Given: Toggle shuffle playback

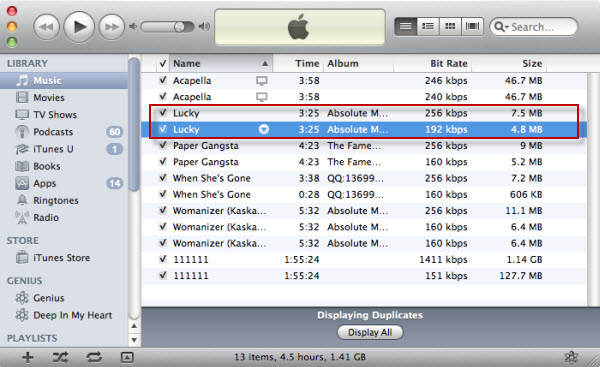Looking at the screenshot, I should click(60, 357).
